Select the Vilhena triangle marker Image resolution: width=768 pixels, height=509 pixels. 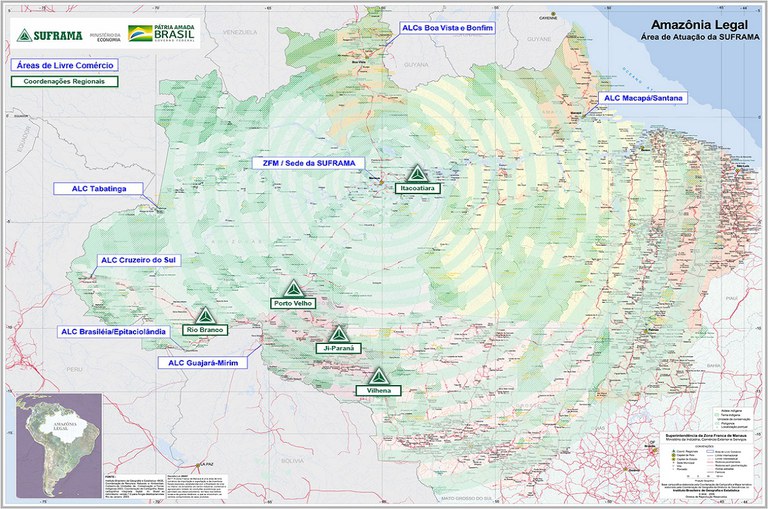(x=376, y=376)
